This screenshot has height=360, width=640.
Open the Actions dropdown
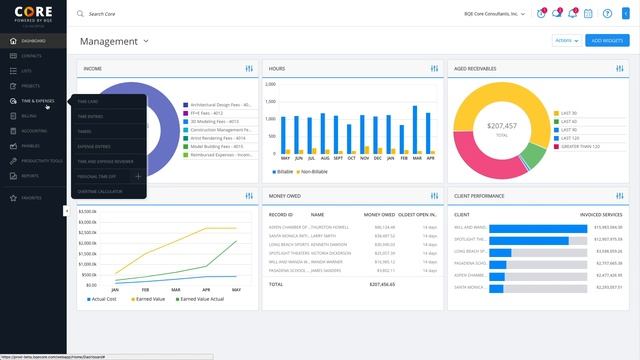coord(567,40)
